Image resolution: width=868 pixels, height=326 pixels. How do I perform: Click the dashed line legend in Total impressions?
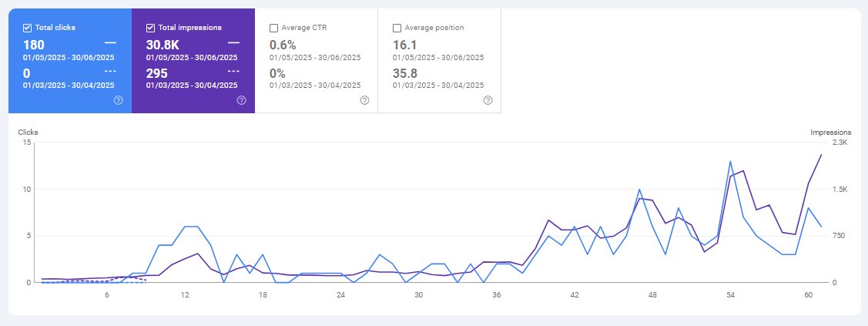pyautogui.click(x=233, y=71)
